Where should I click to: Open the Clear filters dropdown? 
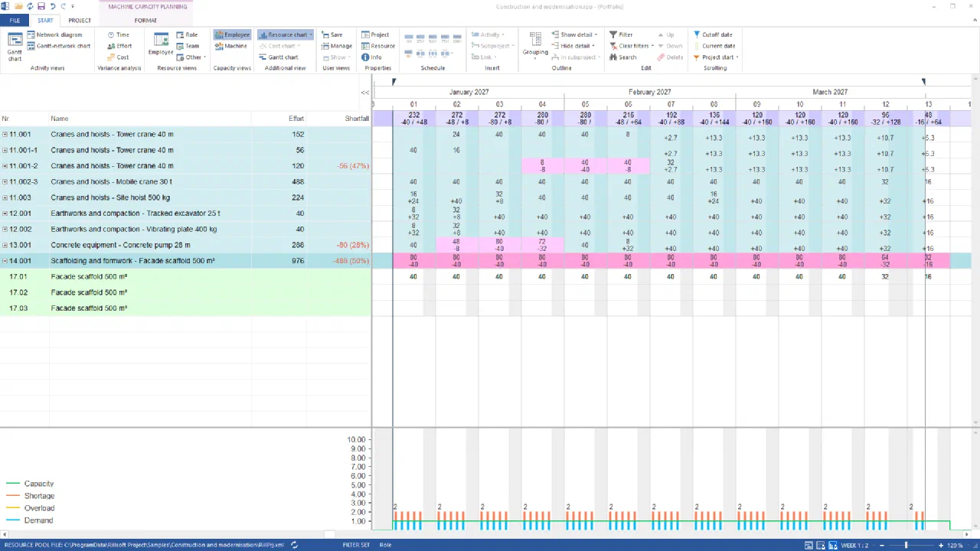point(632,46)
